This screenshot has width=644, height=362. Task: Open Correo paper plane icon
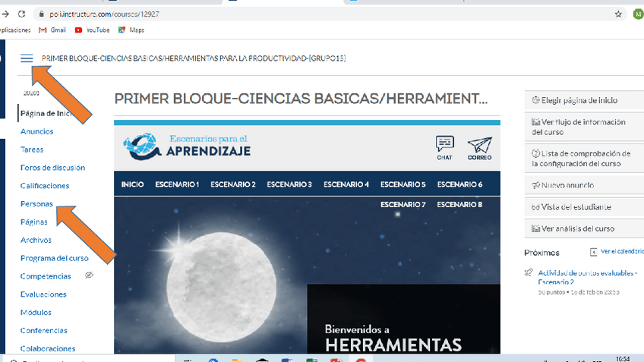[479, 145]
